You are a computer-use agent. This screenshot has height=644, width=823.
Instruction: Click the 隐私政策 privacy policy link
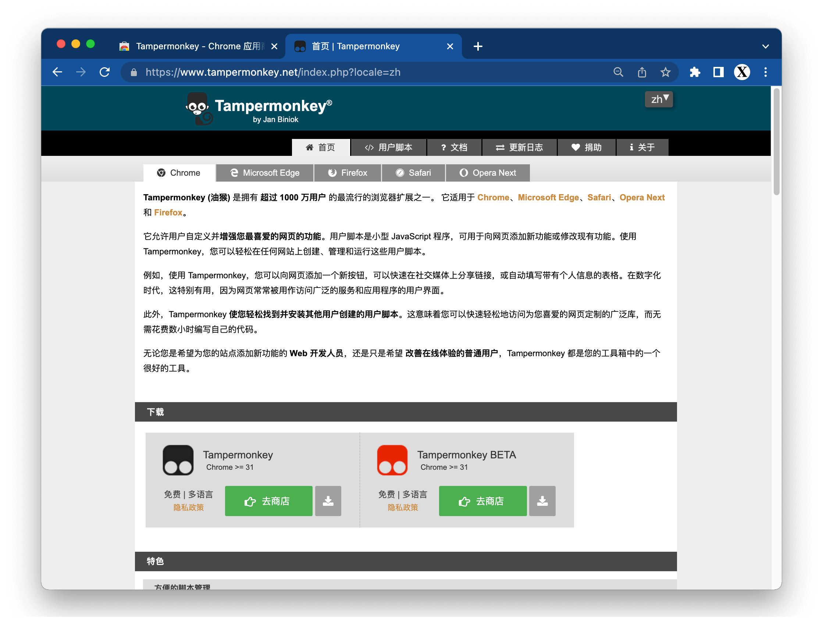[187, 508]
